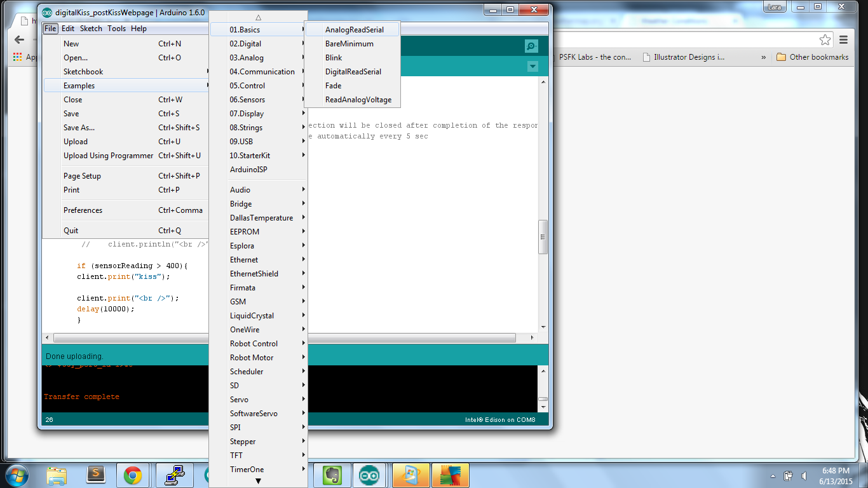
Task: Open the taskbar clock and date
Action: 835,475
